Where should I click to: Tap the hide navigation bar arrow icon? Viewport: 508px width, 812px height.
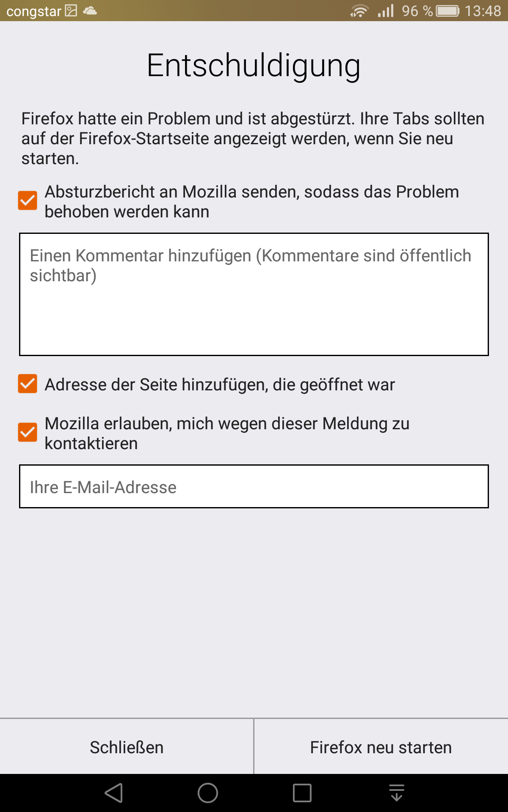397,793
